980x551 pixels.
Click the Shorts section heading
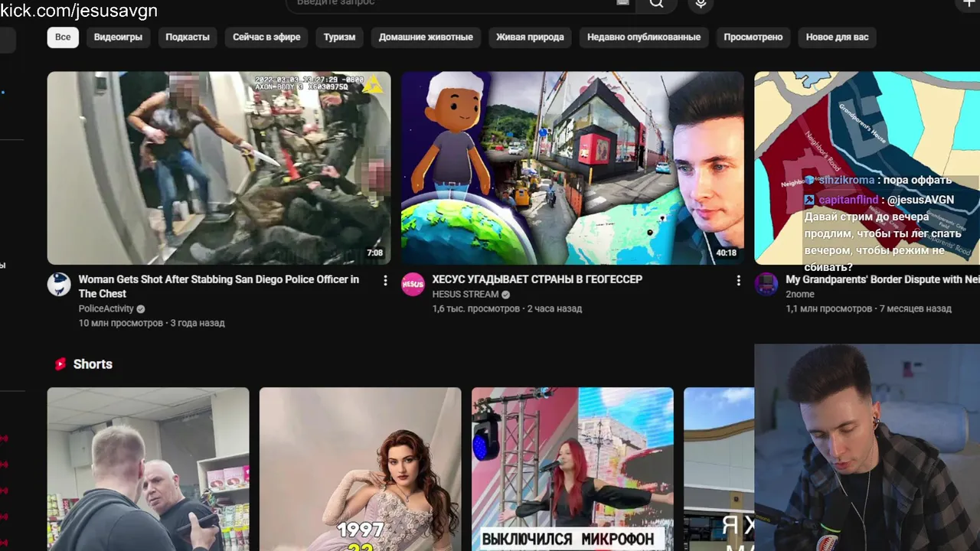point(93,364)
